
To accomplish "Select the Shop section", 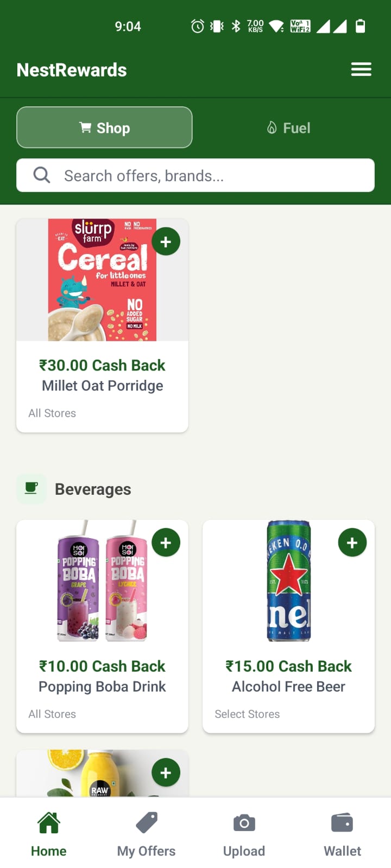I will pyautogui.click(x=104, y=128).
